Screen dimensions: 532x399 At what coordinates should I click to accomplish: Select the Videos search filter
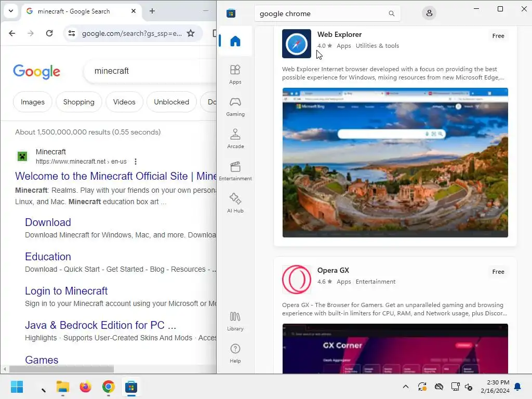[124, 102]
